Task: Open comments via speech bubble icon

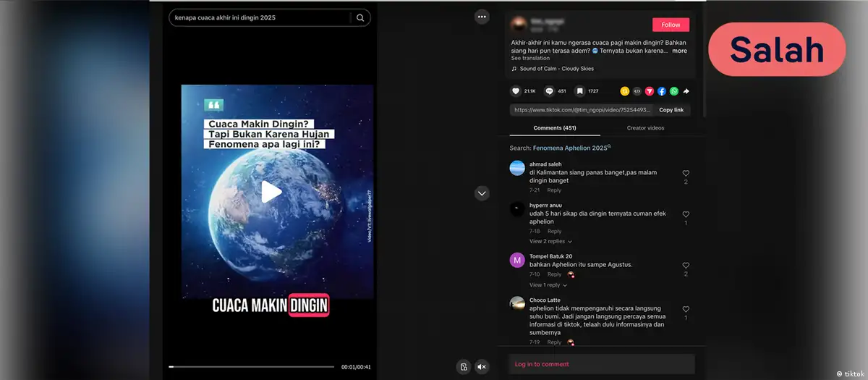Action: pos(549,91)
